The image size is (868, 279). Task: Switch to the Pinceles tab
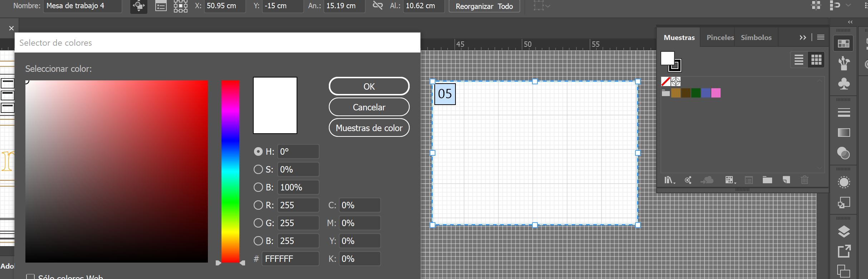pyautogui.click(x=720, y=38)
